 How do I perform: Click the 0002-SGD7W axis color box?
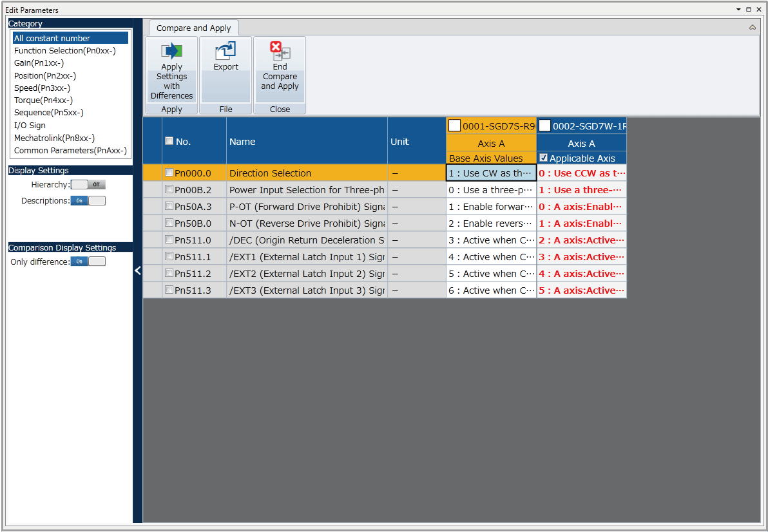pyautogui.click(x=545, y=126)
